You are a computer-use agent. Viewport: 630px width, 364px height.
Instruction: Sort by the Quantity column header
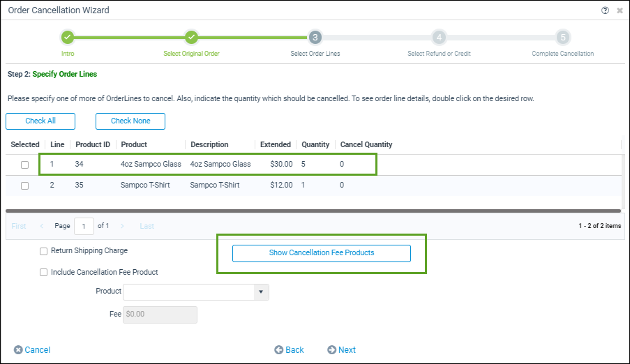click(315, 144)
